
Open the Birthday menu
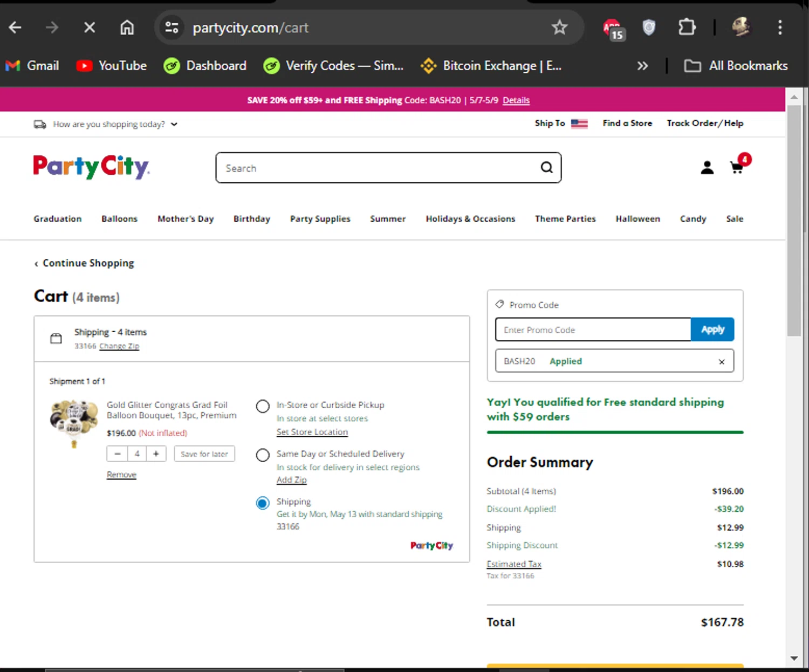click(x=252, y=219)
